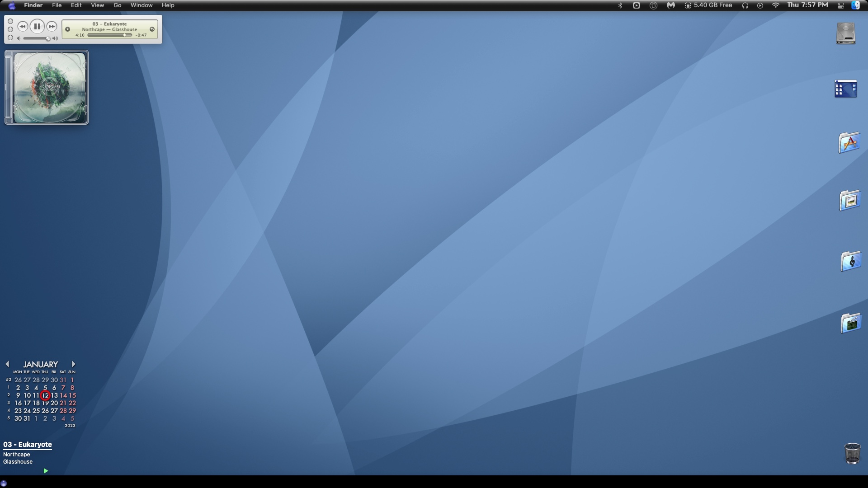Screen dimensions: 868x488
Task: Click the loud speaker volume icon
Action: coord(55,38)
